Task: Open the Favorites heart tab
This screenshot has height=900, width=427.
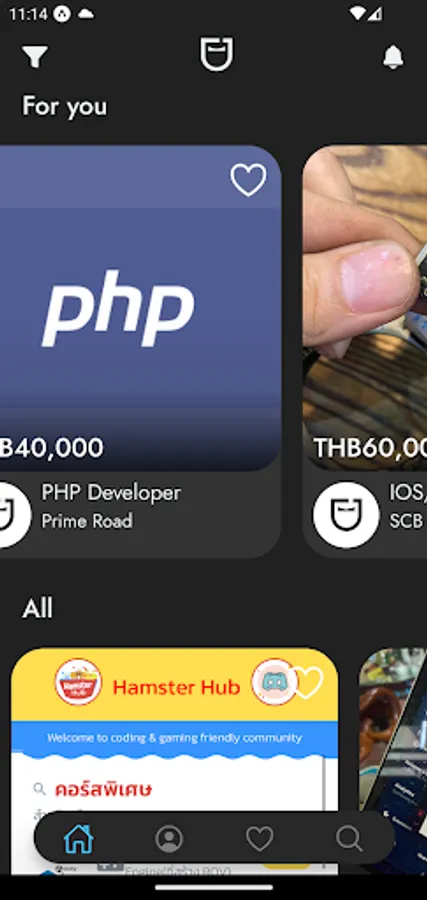Action: tap(259, 839)
